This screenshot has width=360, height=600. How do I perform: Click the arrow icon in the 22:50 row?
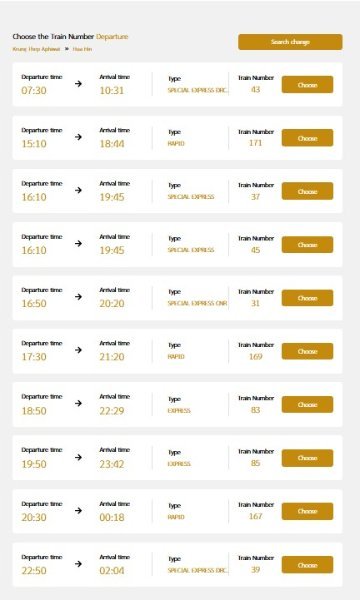coord(78,564)
